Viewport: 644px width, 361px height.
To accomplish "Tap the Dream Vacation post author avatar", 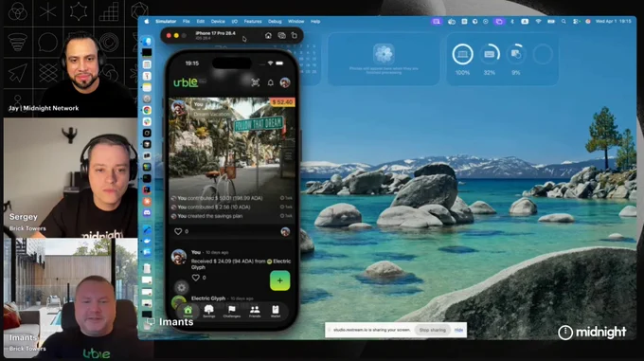I will 178,108.
